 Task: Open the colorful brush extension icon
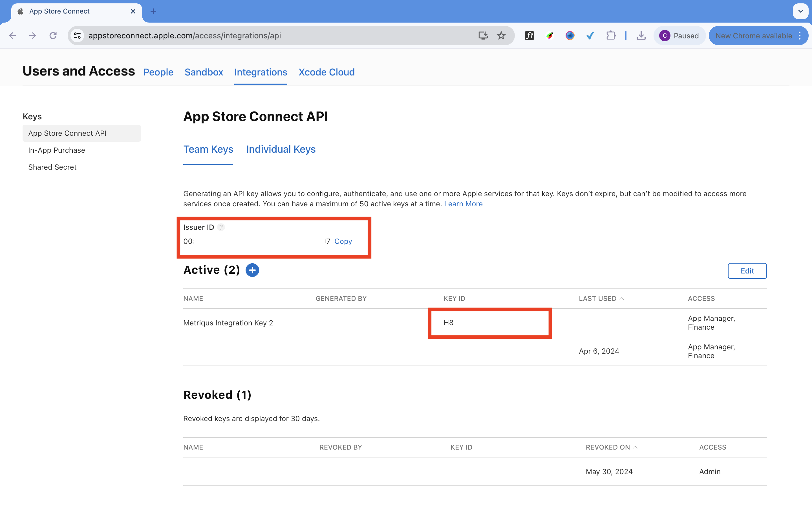pos(550,36)
